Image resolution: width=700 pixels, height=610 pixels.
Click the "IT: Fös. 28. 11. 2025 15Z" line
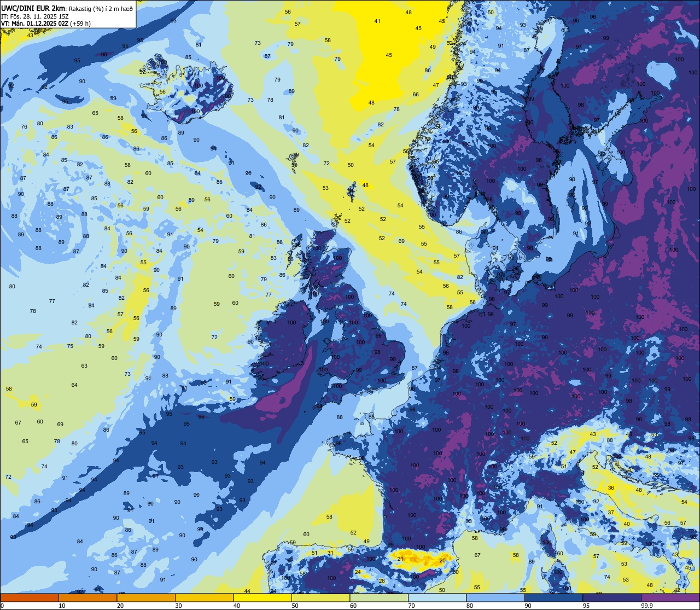pyautogui.click(x=35, y=16)
